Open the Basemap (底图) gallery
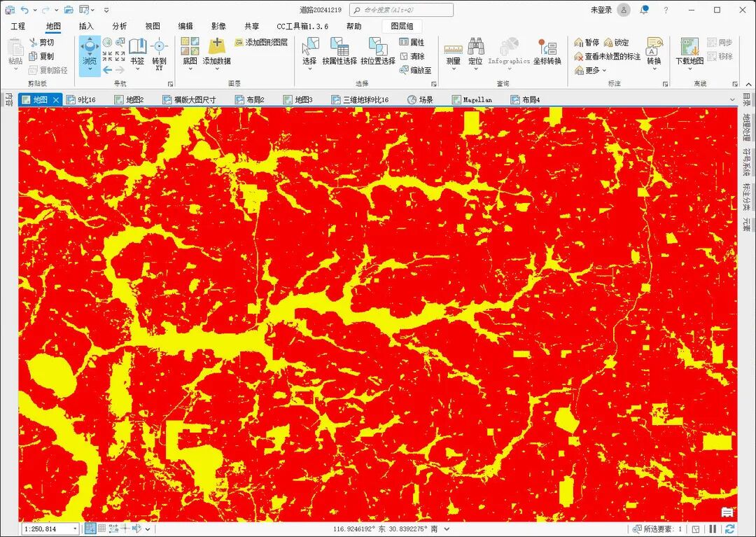756x537 pixels. [x=190, y=52]
